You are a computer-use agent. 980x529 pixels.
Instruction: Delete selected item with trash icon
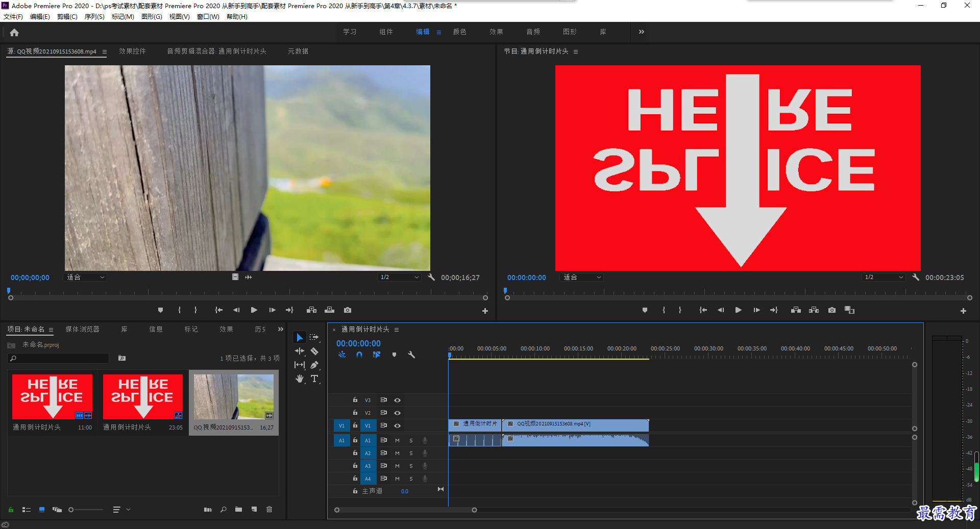pos(269,509)
